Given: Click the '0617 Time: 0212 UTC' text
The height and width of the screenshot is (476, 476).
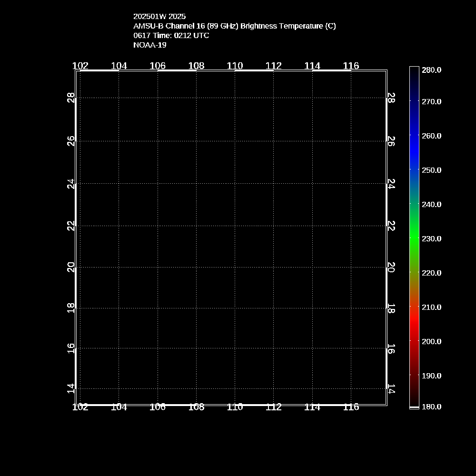Looking at the screenshot, I should 171,35.
